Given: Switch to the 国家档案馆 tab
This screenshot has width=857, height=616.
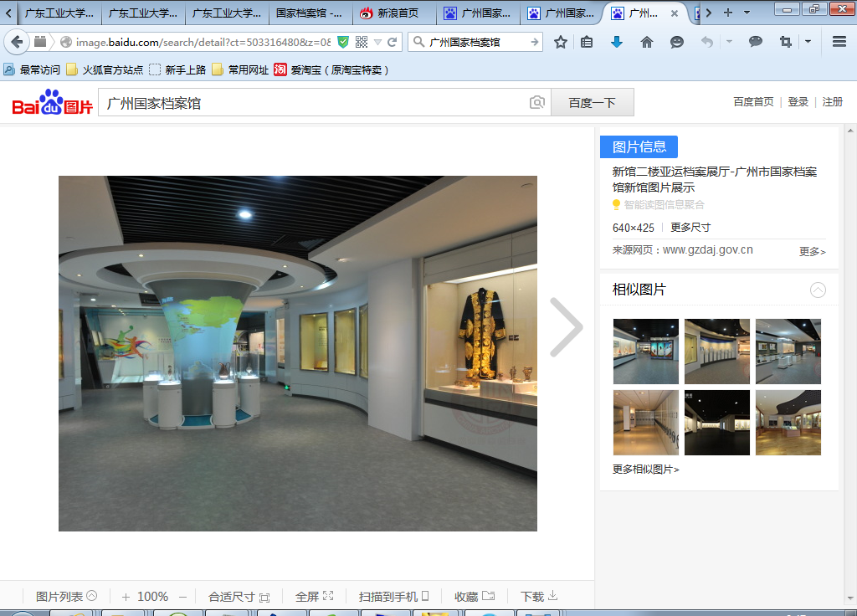Looking at the screenshot, I should click(x=309, y=13).
